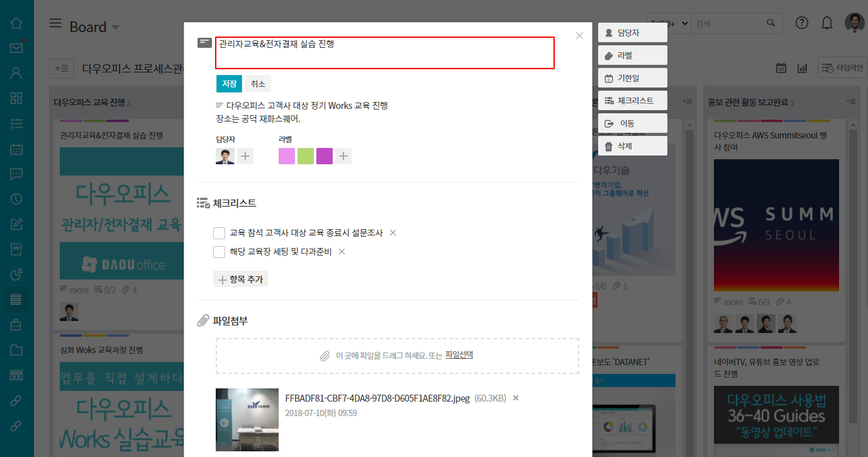Image resolution: width=868 pixels, height=457 pixels.
Task: Open the chart view icon on board toolbar
Action: [x=802, y=68]
